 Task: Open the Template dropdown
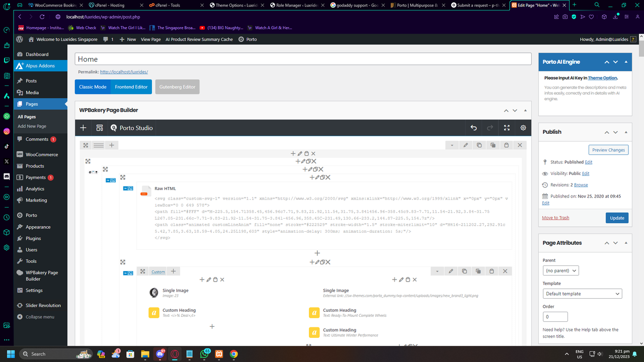[582, 294]
